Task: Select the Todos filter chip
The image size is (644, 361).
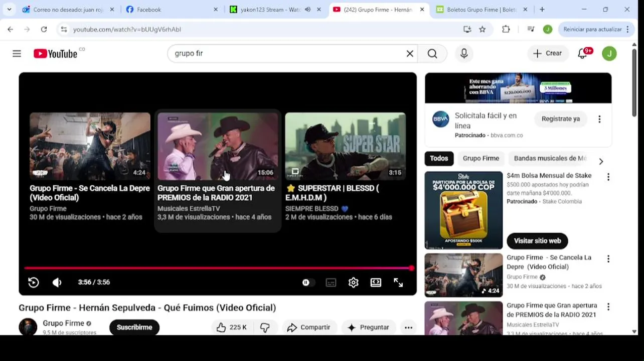Action: click(439, 158)
